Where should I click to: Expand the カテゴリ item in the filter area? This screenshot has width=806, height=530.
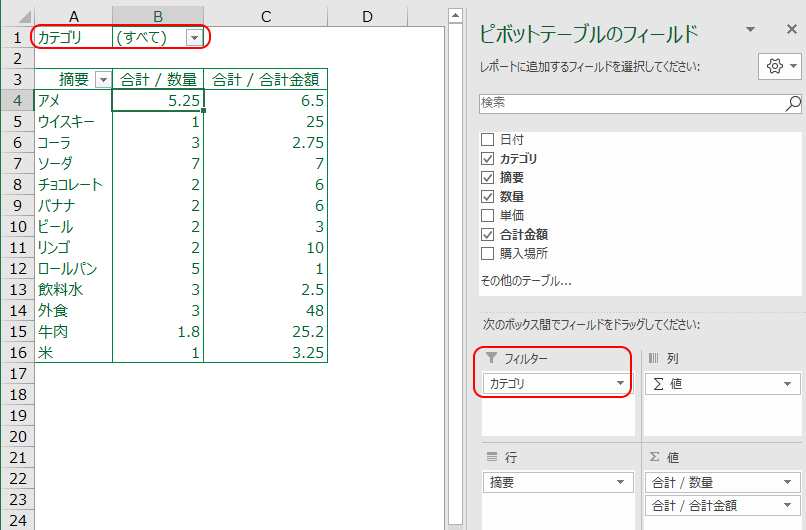pyautogui.click(x=620, y=383)
